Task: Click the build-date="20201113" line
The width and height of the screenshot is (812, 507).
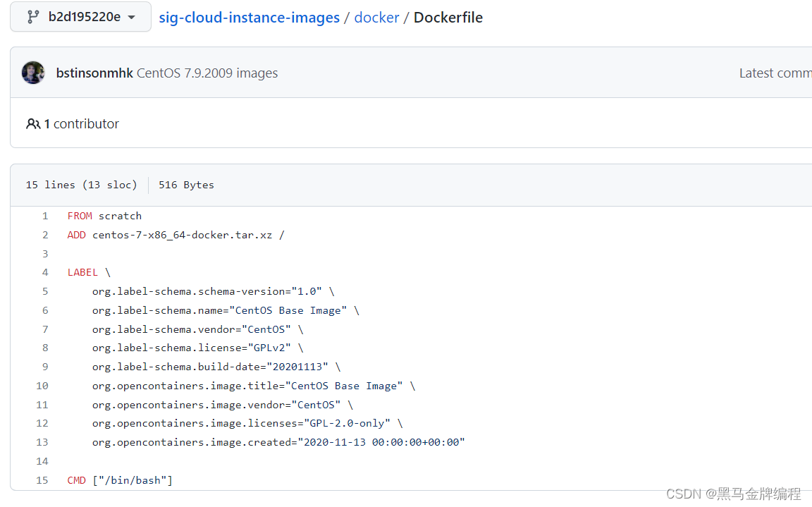Action: coord(216,367)
